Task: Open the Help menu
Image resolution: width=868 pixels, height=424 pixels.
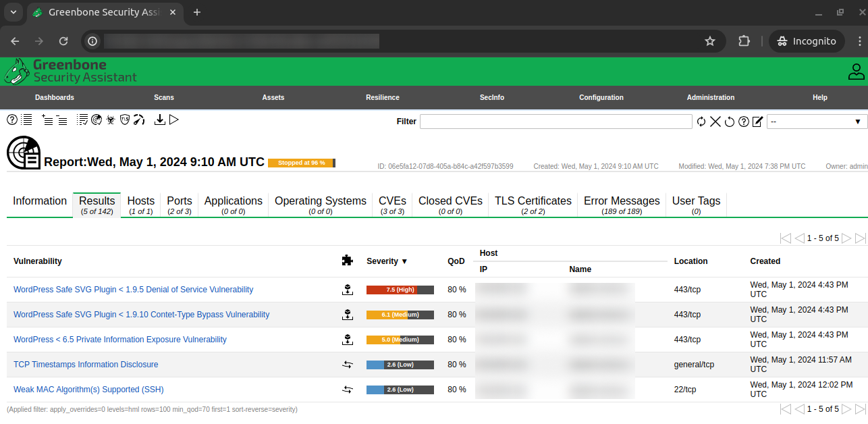Action: tap(820, 97)
